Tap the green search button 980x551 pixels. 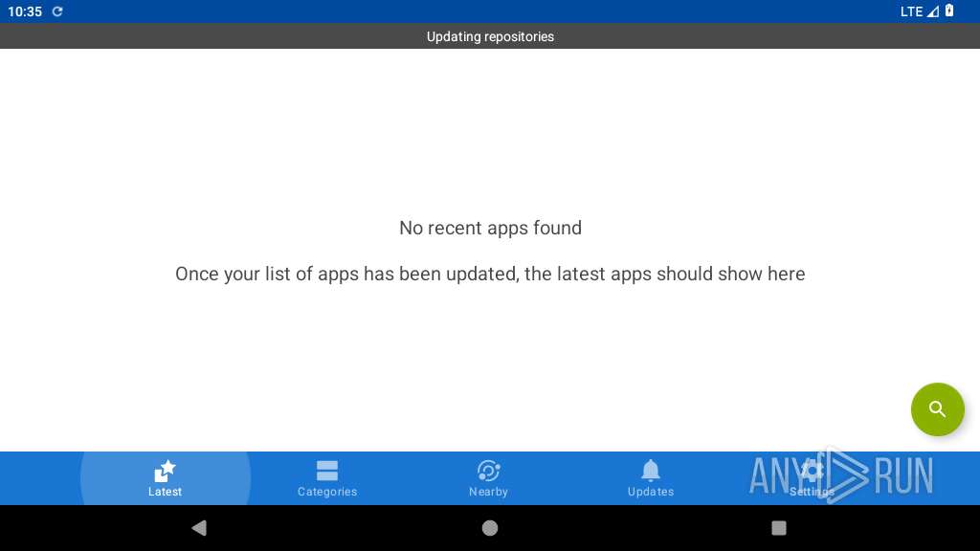[937, 409]
